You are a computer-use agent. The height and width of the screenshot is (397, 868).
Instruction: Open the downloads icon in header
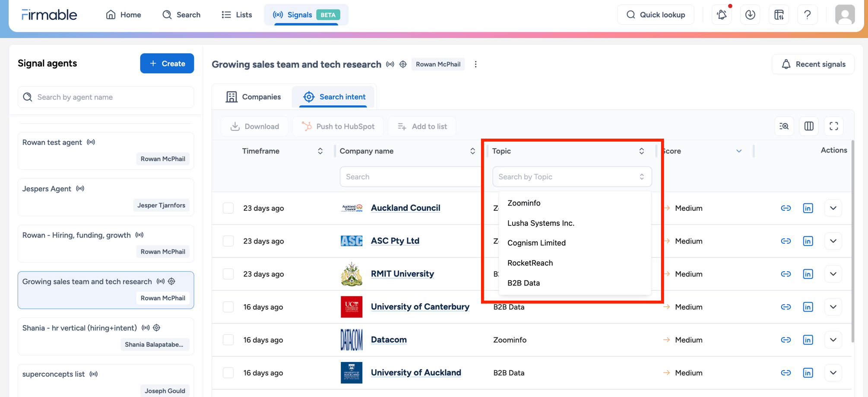click(750, 15)
